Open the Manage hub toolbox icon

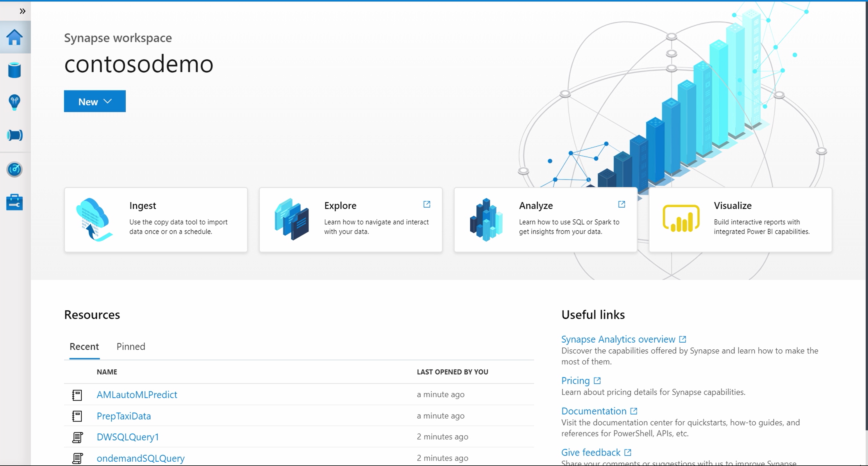(x=15, y=202)
